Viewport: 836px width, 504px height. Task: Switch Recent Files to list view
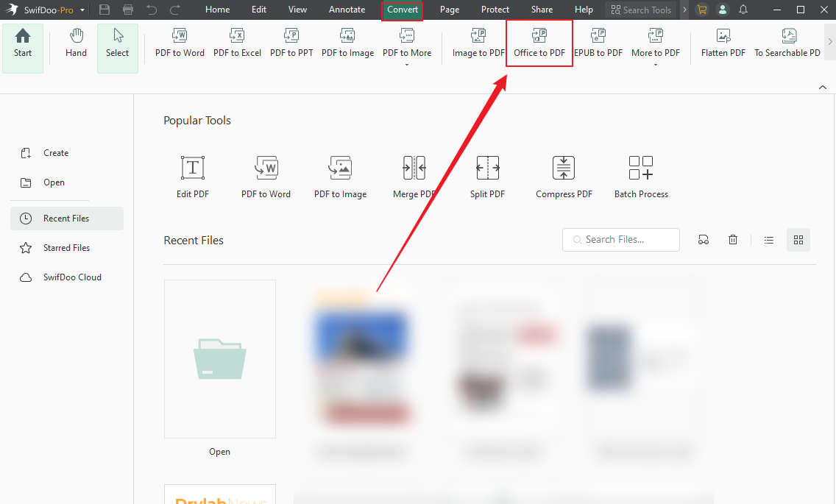768,239
